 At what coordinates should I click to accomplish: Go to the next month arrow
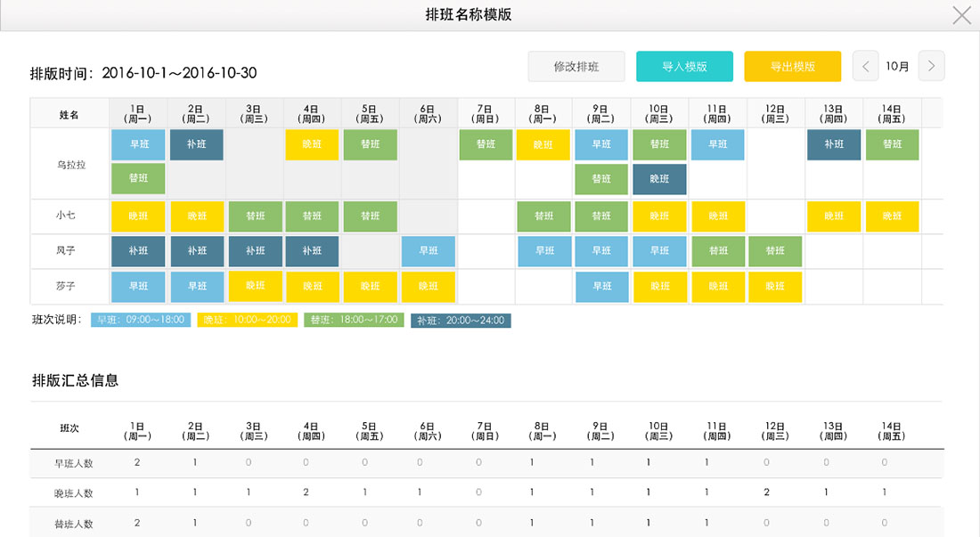pos(931,66)
